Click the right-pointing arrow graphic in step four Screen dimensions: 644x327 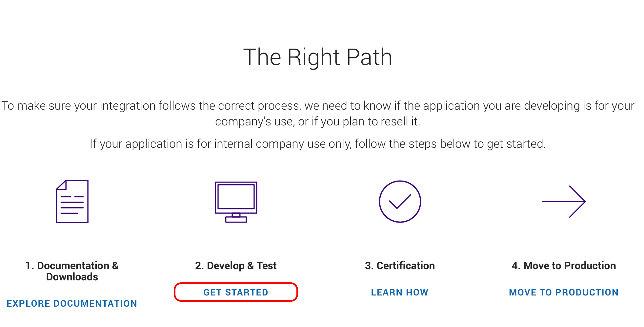(564, 202)
